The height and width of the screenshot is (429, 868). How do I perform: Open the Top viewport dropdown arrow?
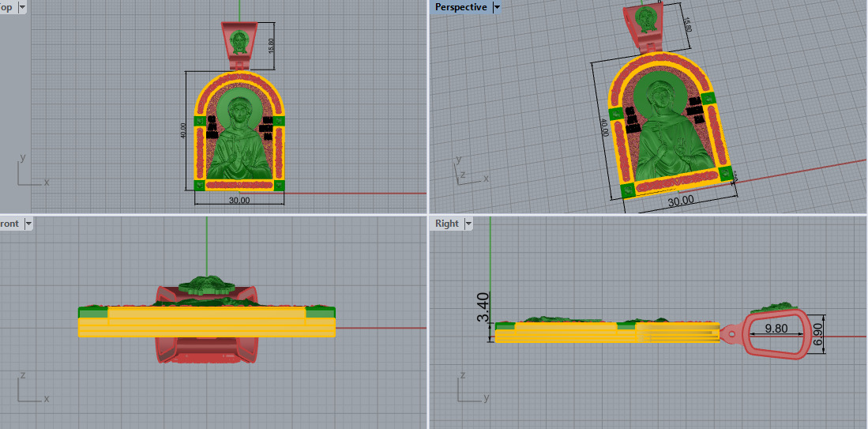21,7
